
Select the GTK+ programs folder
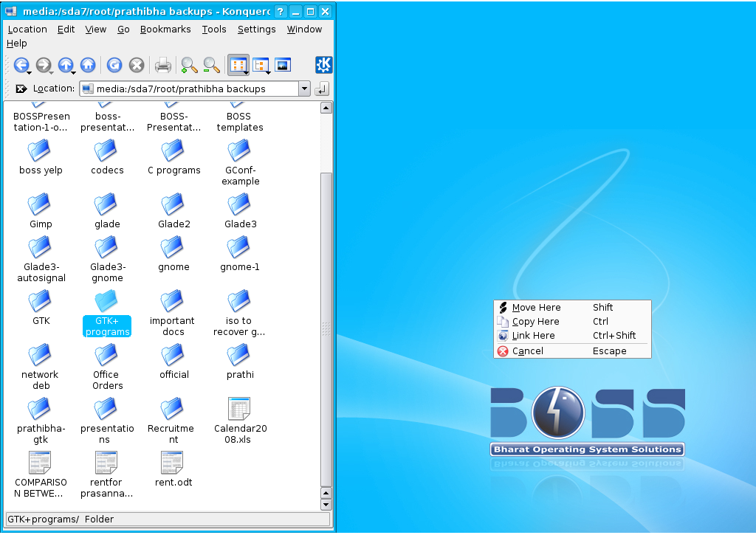[x=107, y=314]
